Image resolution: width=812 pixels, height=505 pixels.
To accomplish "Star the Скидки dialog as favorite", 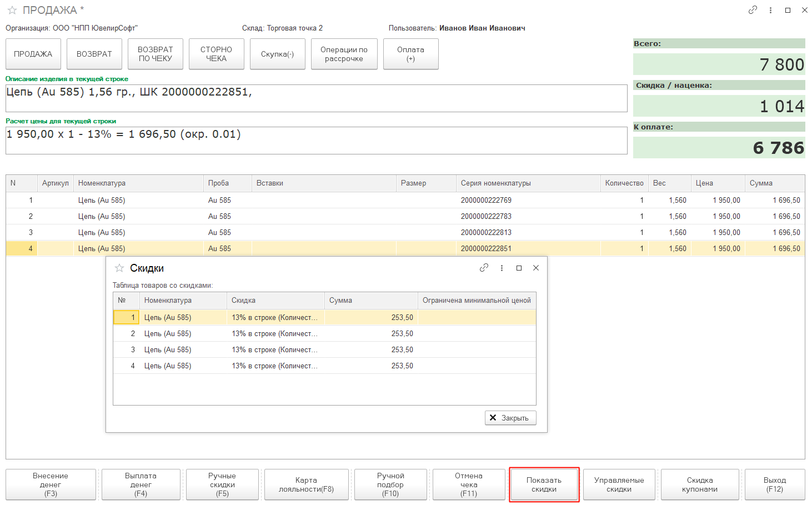I will tap(119, 268).
